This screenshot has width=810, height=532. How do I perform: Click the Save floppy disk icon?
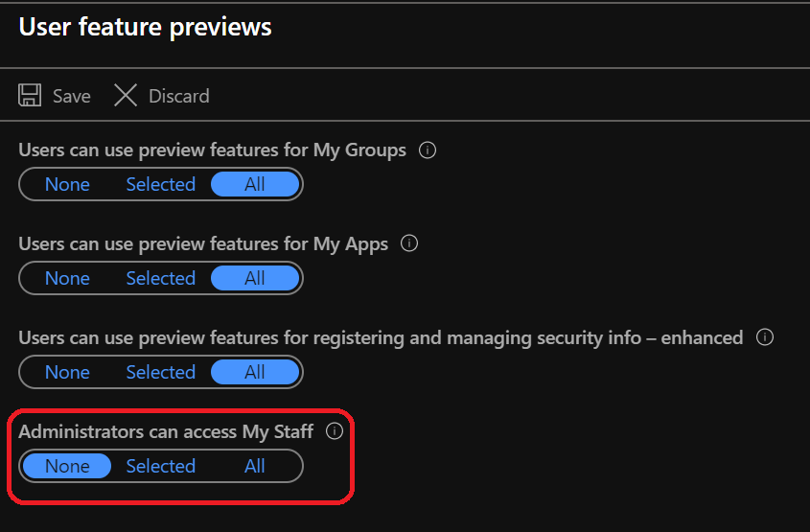(x=30, y=96)
